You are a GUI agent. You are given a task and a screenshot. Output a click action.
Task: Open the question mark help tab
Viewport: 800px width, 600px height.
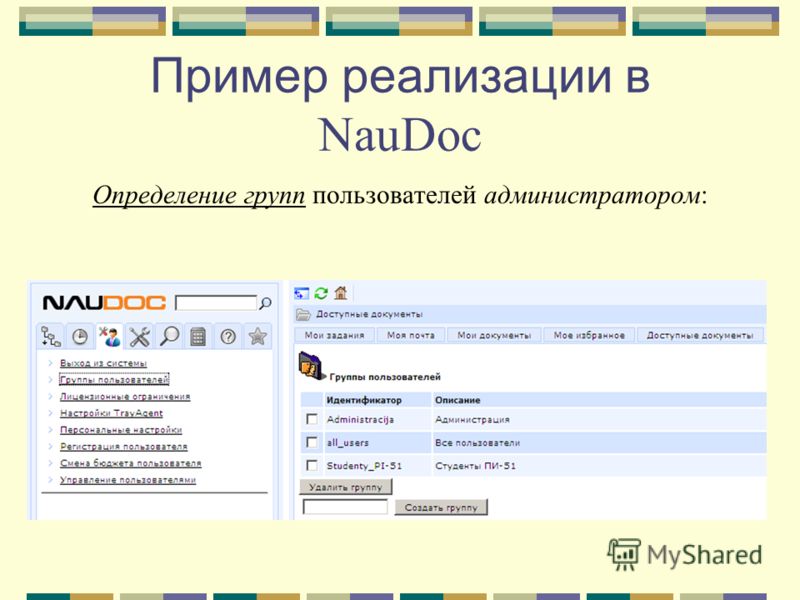tap(228, 337)
